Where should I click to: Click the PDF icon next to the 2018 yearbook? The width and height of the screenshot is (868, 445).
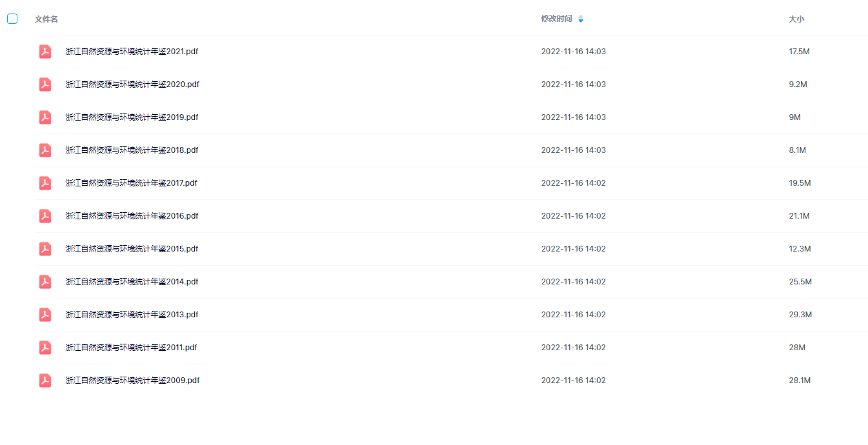tap(45, 150)
